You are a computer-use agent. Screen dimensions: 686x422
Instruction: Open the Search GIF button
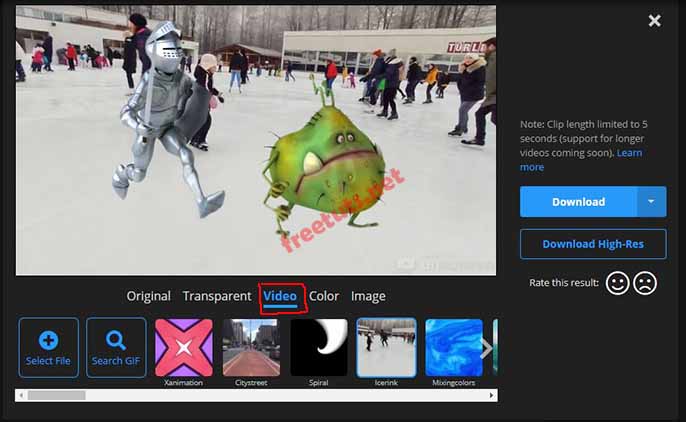(x=116, y=348)
